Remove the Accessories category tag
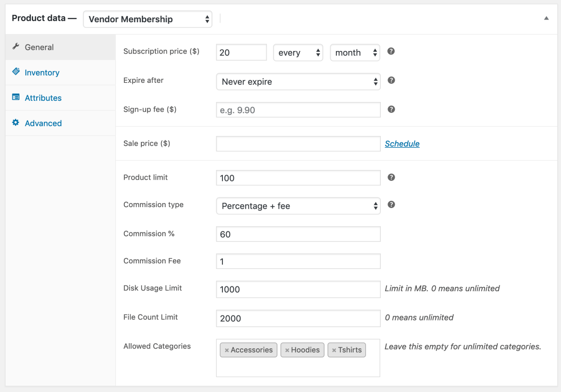The width and height of the screenshot is (561, 392). (227, 350)
